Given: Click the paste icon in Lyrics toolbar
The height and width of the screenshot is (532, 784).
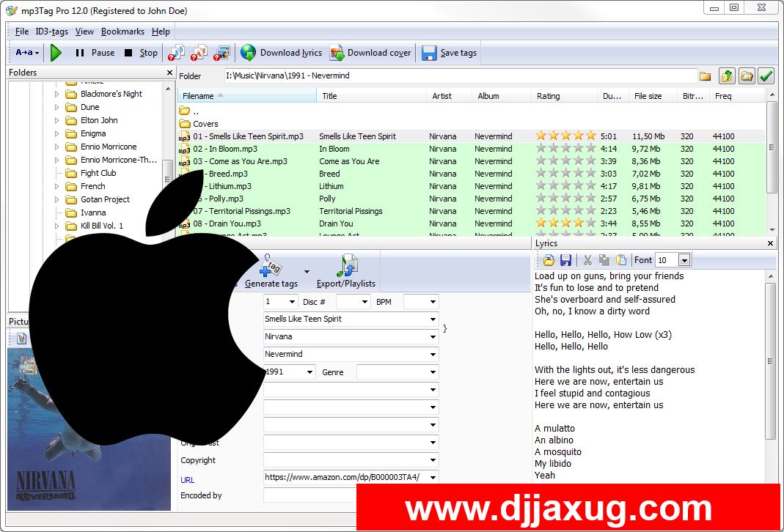Looking at the screenshot, I should [621, 260].
